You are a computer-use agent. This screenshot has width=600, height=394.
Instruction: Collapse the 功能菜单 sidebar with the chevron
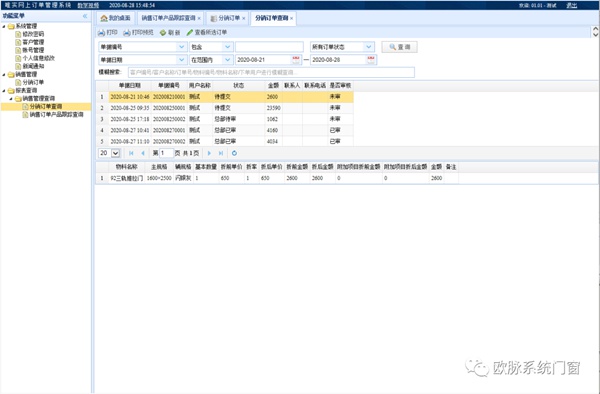pos(85,16)
